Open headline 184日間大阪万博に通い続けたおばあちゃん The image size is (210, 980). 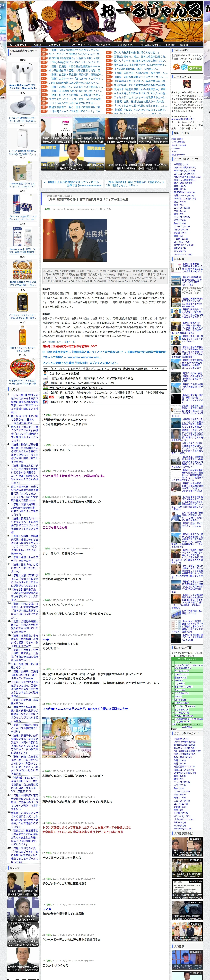[75, 82]
